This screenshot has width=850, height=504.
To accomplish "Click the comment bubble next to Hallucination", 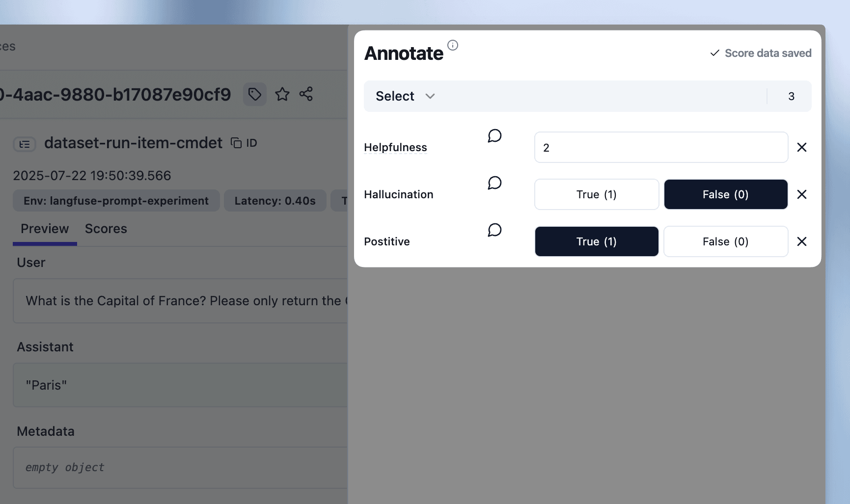I will [494, 183].
